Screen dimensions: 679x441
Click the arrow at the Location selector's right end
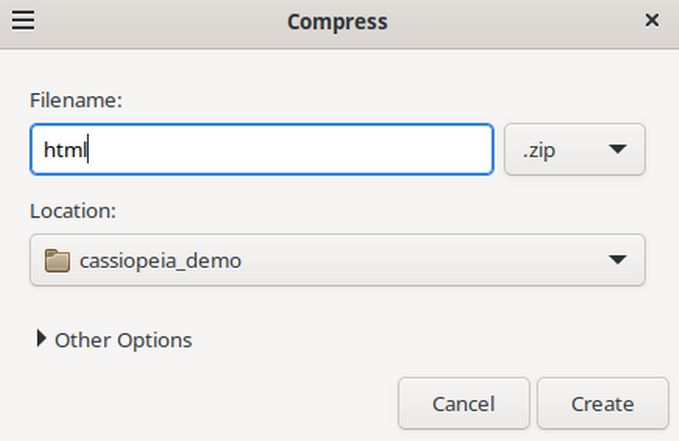(617, 261)
